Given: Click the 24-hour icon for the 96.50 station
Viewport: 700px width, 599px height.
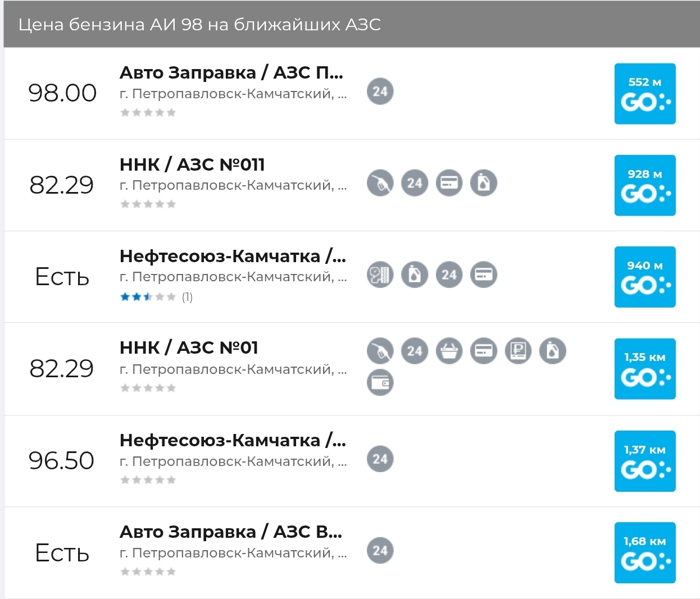Looking at the screenshot, I should [x=380, y=459].
